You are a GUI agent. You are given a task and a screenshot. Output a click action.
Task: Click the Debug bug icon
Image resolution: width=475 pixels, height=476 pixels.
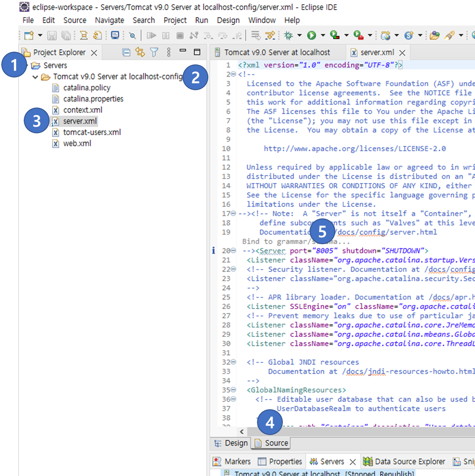pyautogui.click(x=288, y=36)
